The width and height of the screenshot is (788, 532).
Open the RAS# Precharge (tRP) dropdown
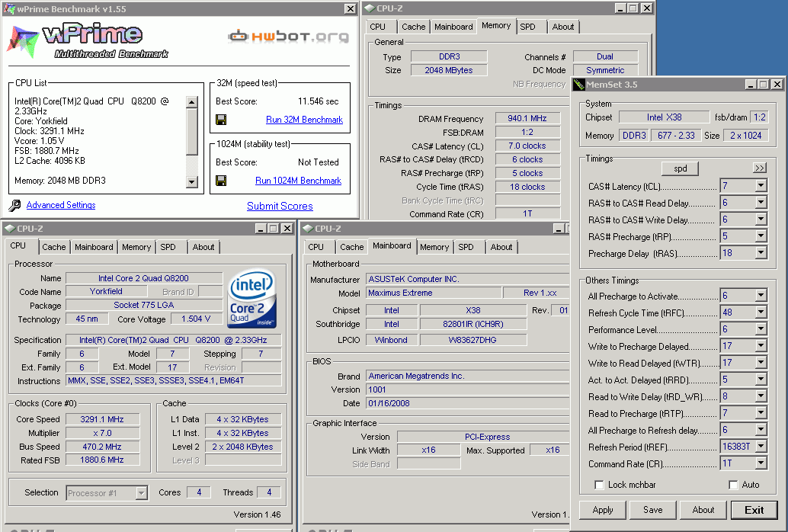(761, 236)
